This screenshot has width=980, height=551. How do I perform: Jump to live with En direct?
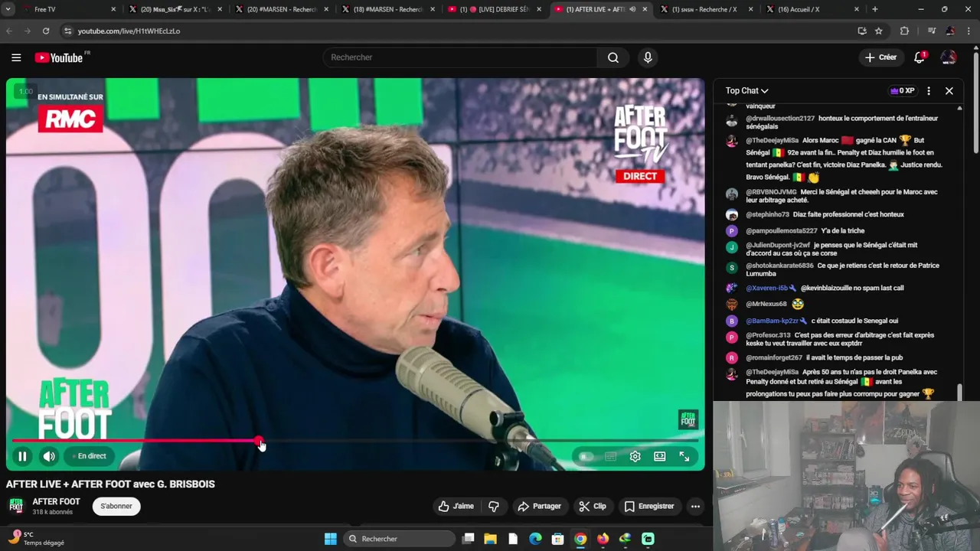(x=90, y=456)
